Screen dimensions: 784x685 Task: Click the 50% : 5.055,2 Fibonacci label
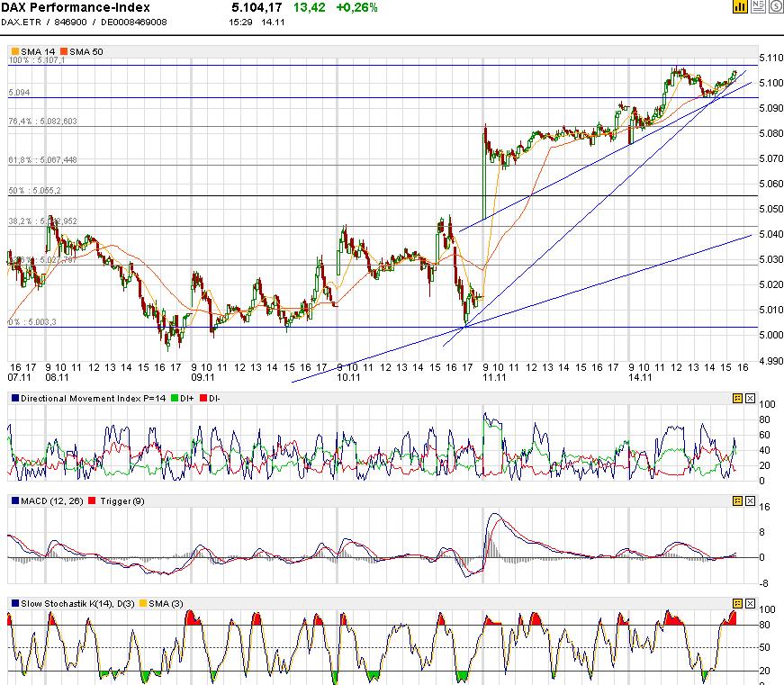click(34, 191)
